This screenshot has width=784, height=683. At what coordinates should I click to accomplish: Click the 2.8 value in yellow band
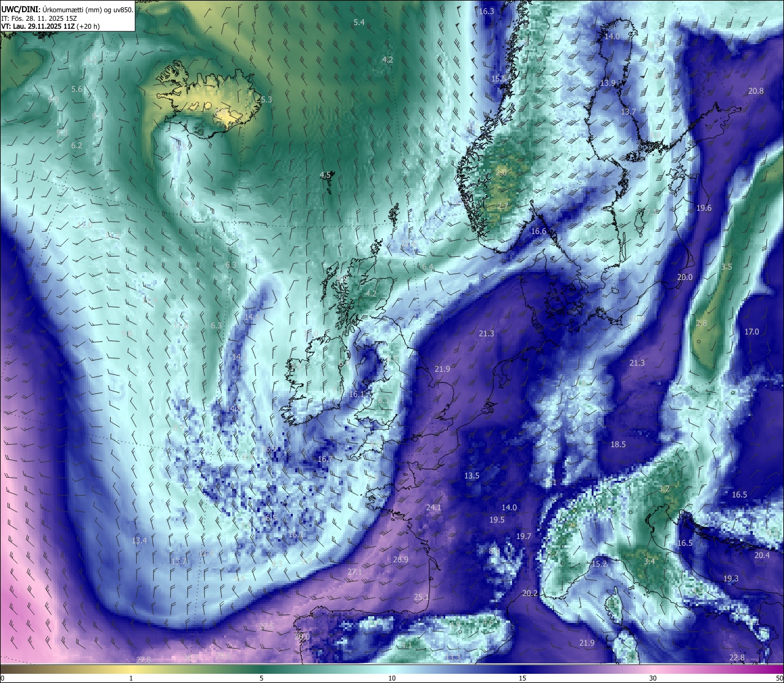pos(701,323)
